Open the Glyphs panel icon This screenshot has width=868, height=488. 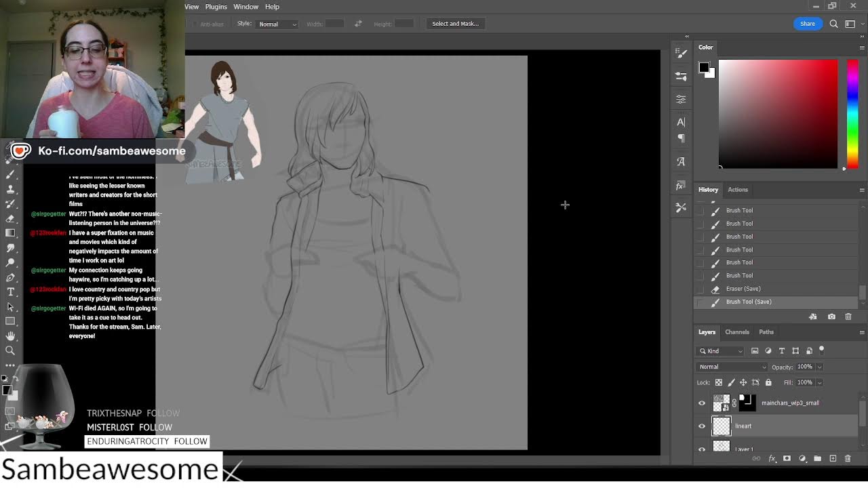click(x=681, y=162)
